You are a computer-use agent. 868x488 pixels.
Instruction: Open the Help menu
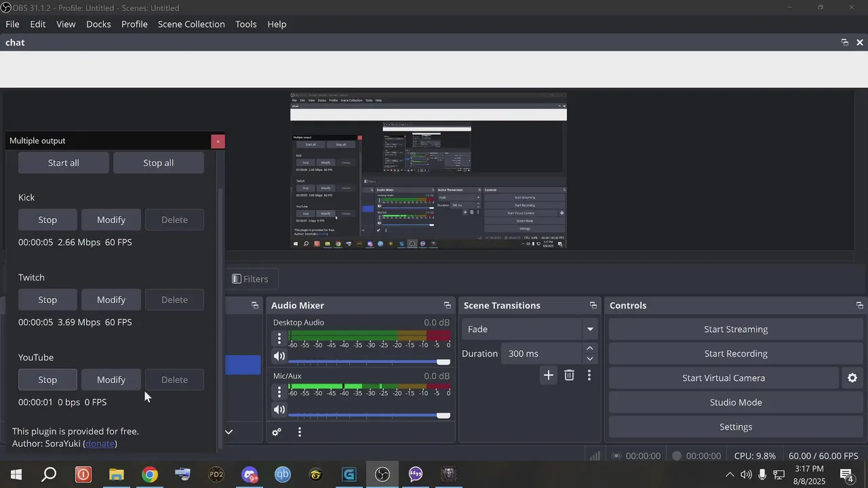(x=277, y=24)
